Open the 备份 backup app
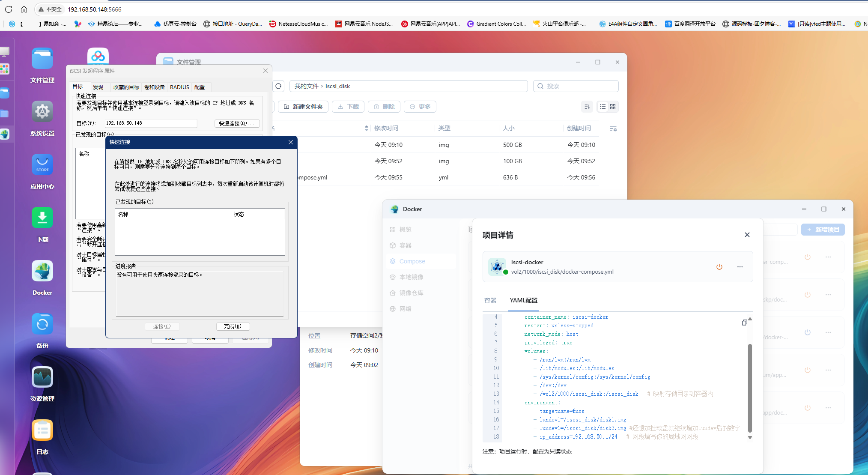This screenshot has width=868, height=475. coord(42,324)
